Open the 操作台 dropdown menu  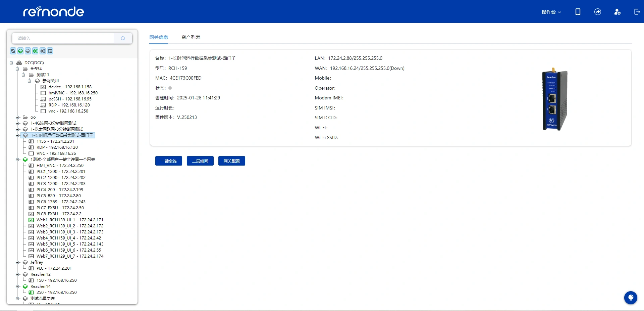551,12
